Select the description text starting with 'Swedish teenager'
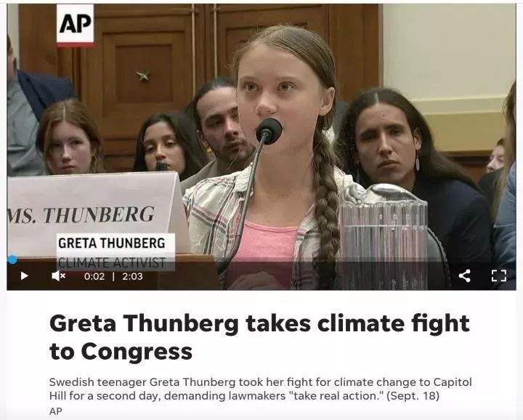Image resolution: width=523 pixels, height=420 pixels. click(261, 389)
